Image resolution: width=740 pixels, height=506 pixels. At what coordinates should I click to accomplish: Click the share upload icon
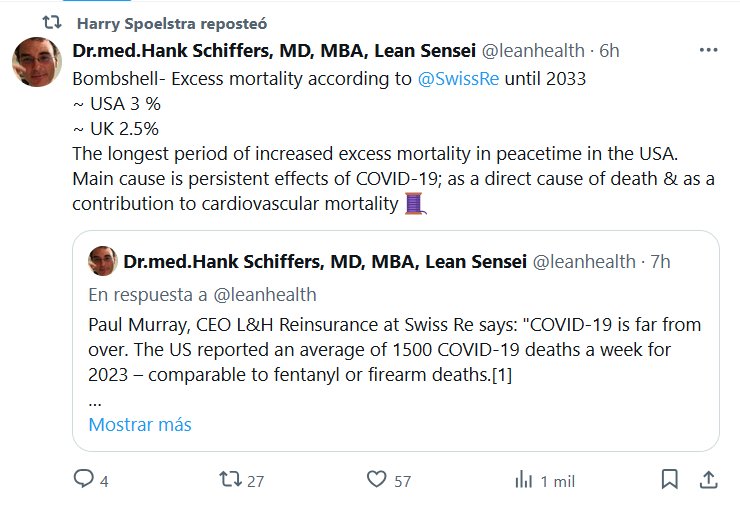[706, 480]
